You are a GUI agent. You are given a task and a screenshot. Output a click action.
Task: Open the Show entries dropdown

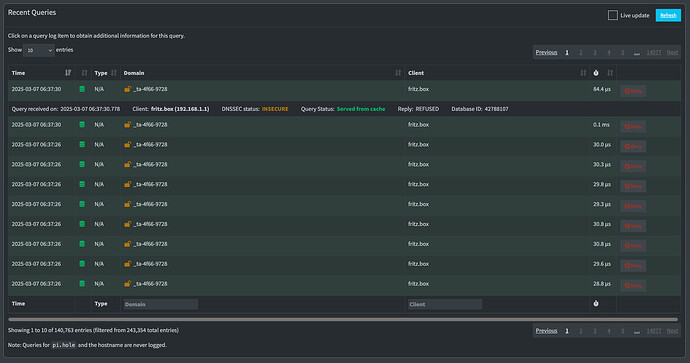39,50
